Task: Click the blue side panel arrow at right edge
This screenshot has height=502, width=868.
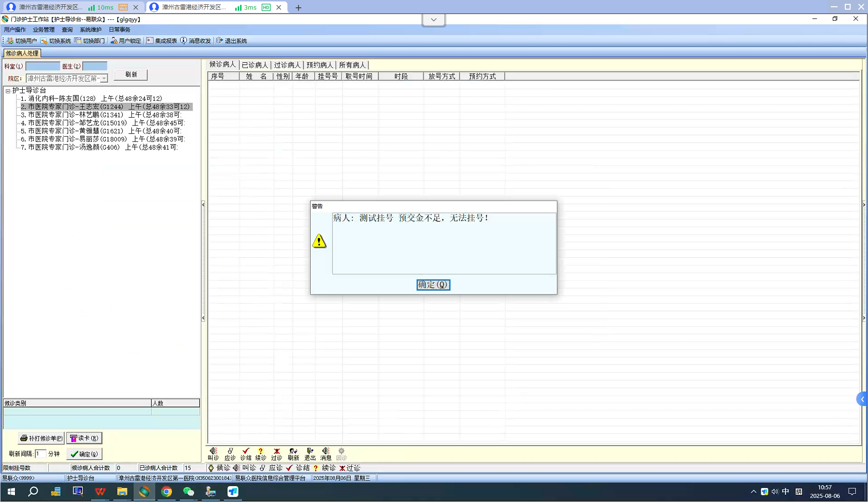Action: click(x=862, y=399)
